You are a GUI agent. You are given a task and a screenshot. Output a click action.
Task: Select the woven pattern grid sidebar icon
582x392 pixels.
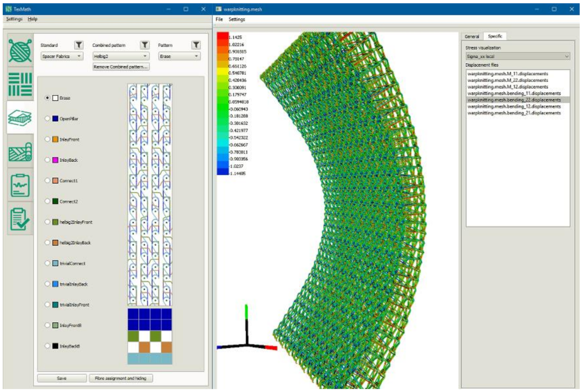(20, 84)
